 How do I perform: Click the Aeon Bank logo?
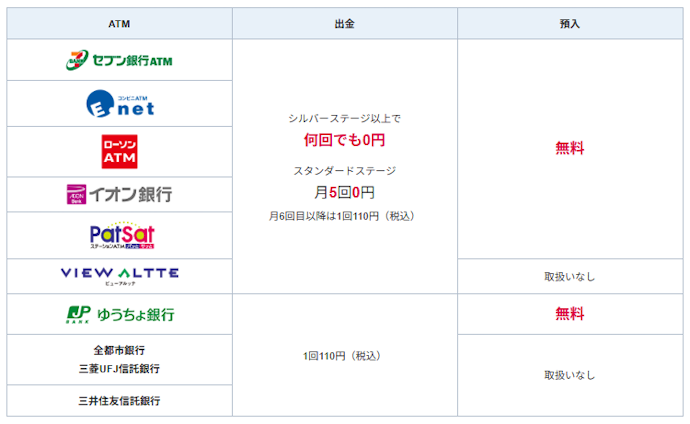point(119,194)
